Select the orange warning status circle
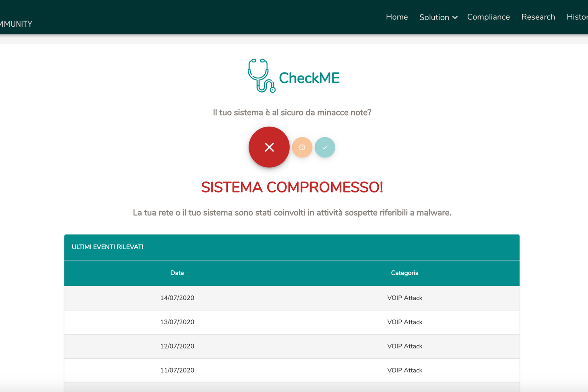The image size is (588, 392). (302, 147)
